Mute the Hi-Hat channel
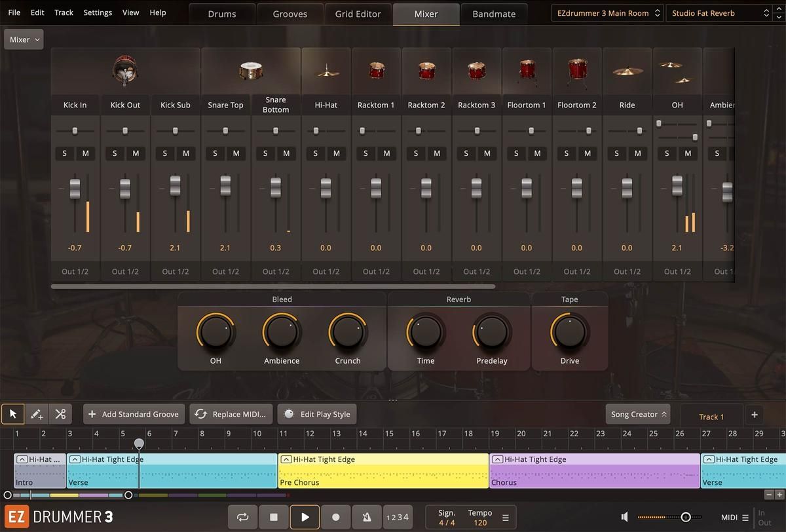This screenshot has width=786, height=532. pos(337,153)
